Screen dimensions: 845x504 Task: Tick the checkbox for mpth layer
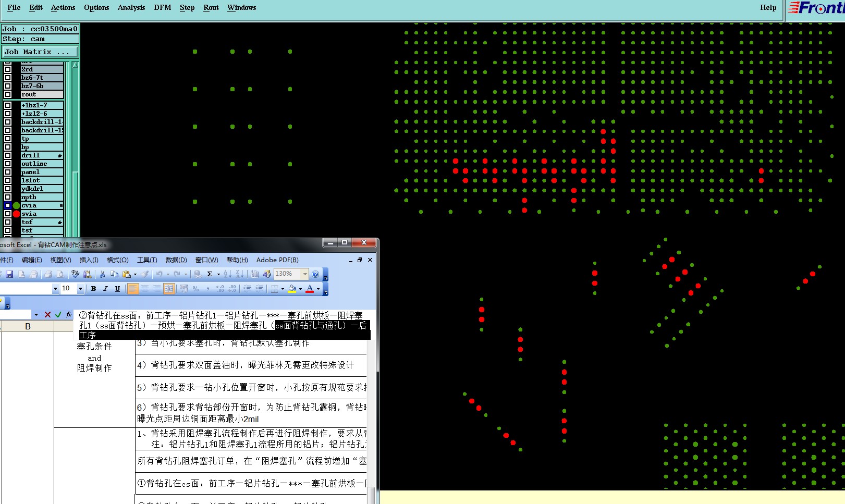[8, 197]
